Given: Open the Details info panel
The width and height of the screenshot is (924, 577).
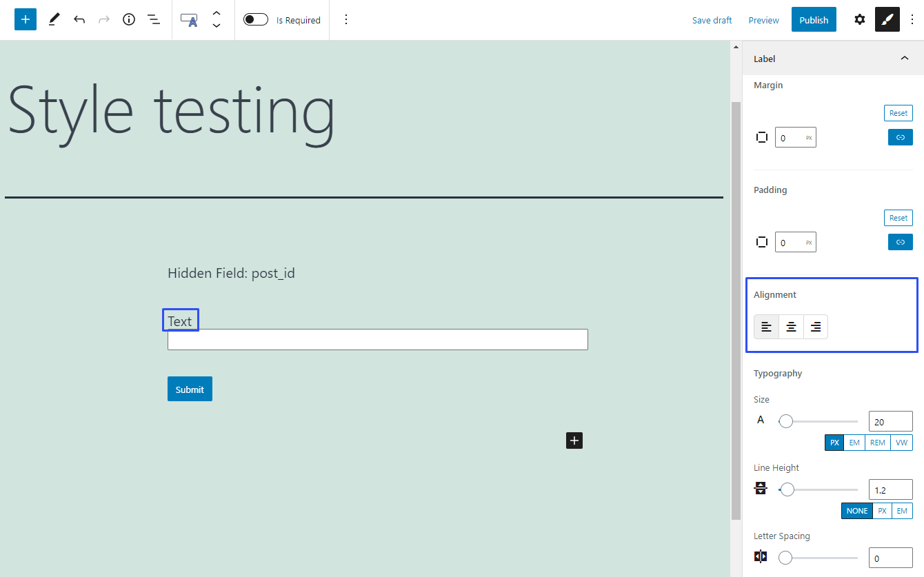Looking at the screenshot, I should point(128,19).
